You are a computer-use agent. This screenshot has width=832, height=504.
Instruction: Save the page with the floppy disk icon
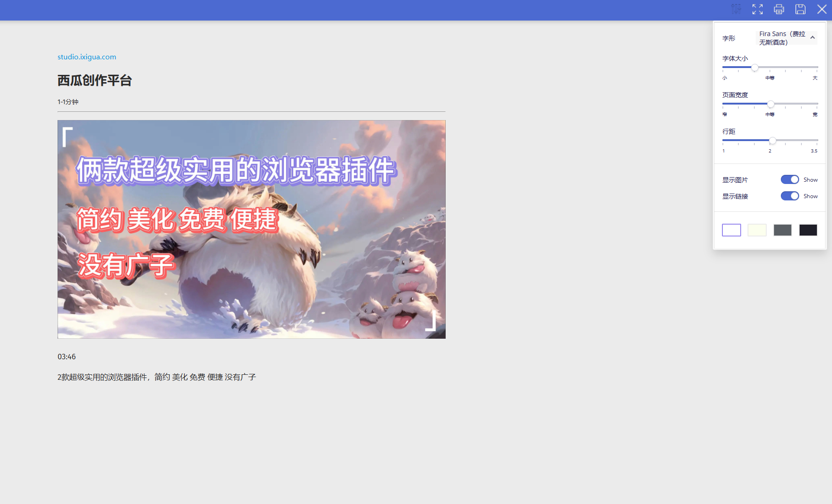click(800, 9)
